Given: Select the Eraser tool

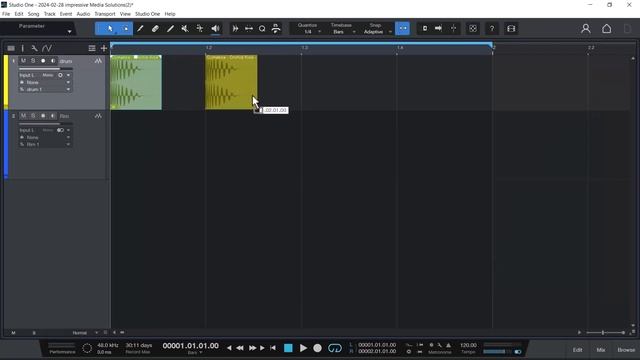Looking at the screenshot, I should pos(155,29).
